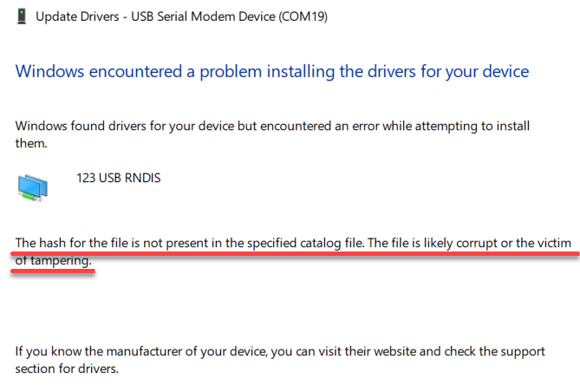
Task: Click the network adapter icon beside 123 USB RNDIS
Action: 34,187
